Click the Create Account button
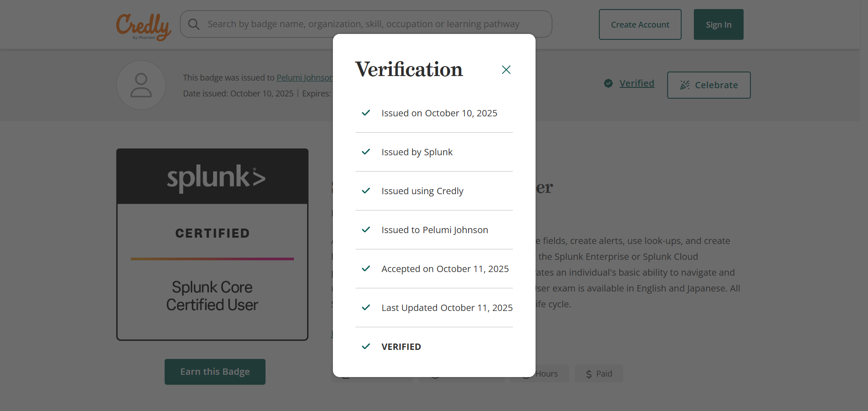 click(x=640, y=24)
